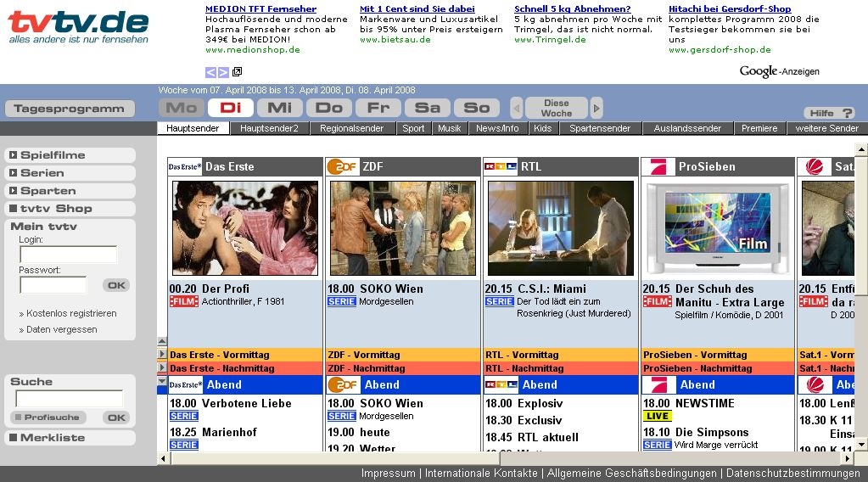Click SERIE badge under Verbotene Liebe
This screenshot has height=482, width=868.
184,416
